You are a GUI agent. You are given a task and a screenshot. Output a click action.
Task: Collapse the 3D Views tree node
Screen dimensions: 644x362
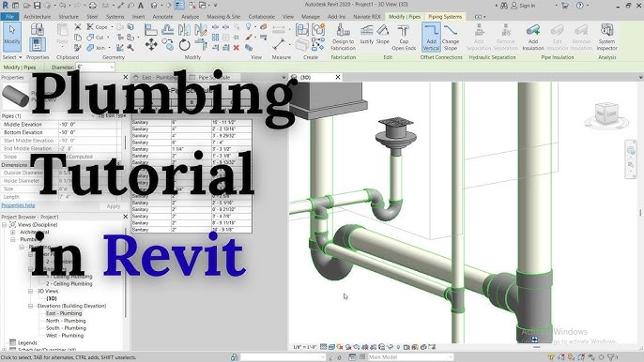(30, 291)
